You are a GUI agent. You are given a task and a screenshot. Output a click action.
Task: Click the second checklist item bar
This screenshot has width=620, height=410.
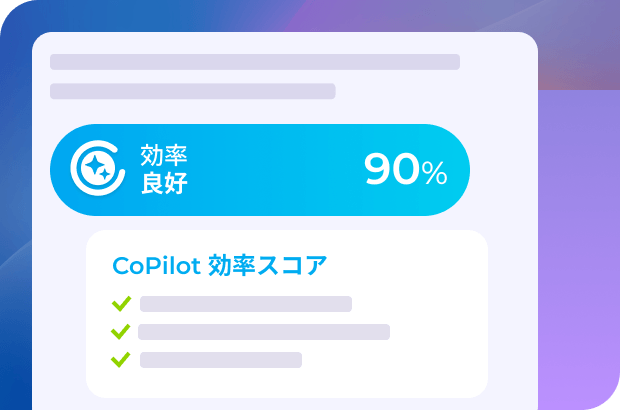coord(264,332)
